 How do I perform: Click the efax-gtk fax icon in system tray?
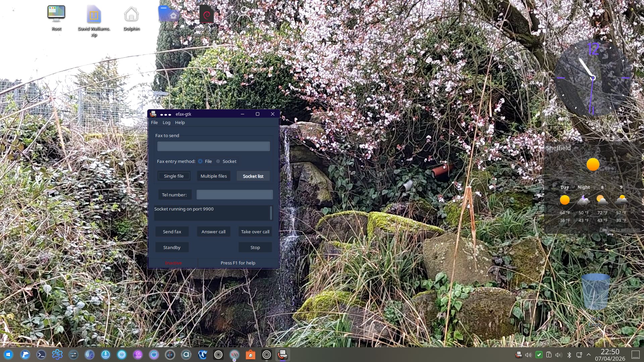(x=519, y=355)
